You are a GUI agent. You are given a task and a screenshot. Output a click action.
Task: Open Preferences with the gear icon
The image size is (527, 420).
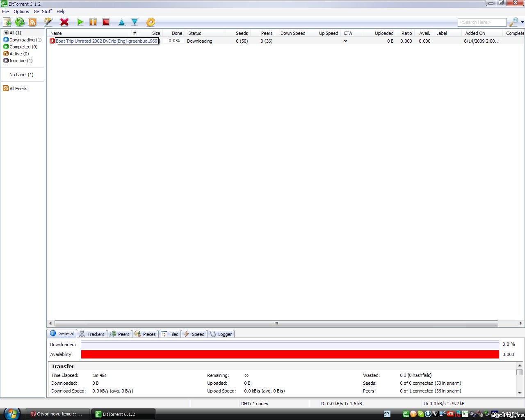[x=151, y=22]
